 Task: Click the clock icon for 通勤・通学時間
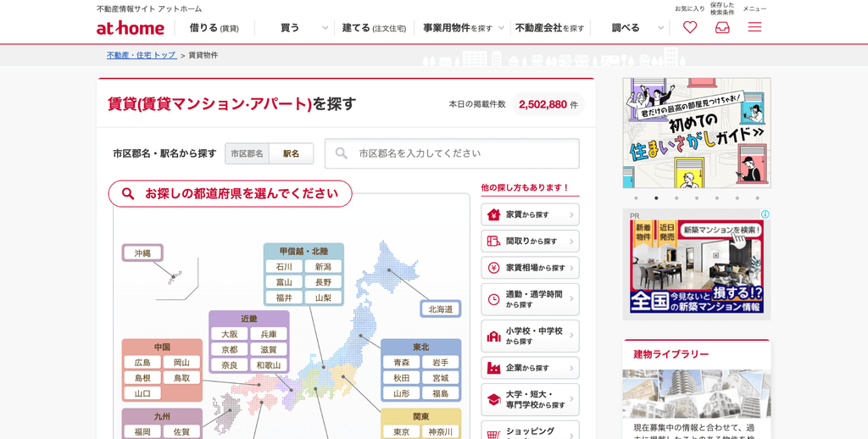[x=493, y=299]
